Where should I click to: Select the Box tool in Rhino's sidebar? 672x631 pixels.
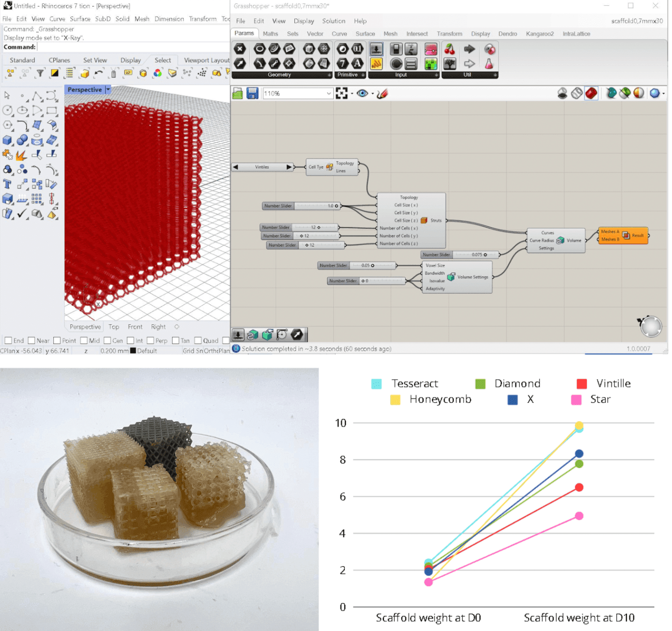pos(7,140)
